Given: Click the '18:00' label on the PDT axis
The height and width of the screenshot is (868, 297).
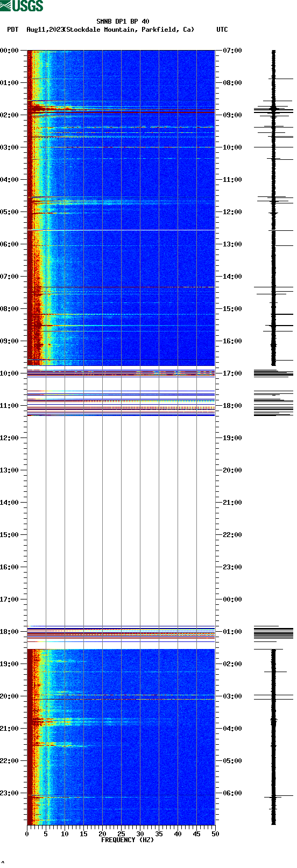Looking at the screenshot, I should (9, 632).
